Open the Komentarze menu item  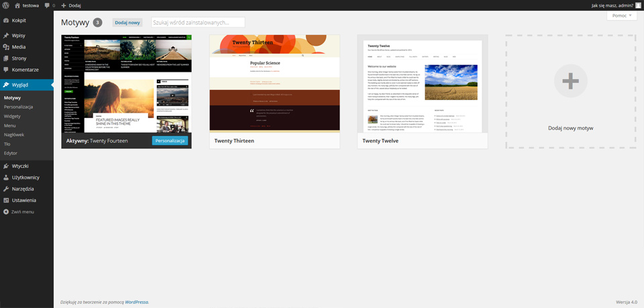pyautogui.click(x=27, y=70)
